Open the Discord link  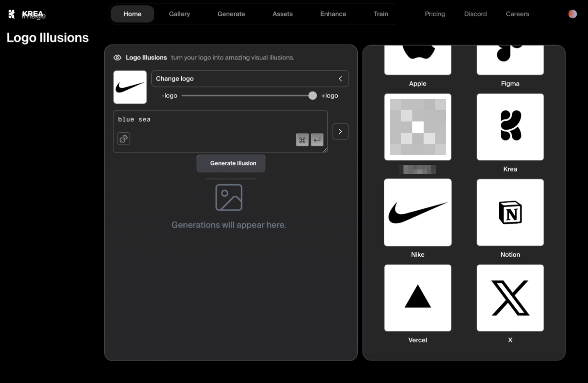[475, 14]
